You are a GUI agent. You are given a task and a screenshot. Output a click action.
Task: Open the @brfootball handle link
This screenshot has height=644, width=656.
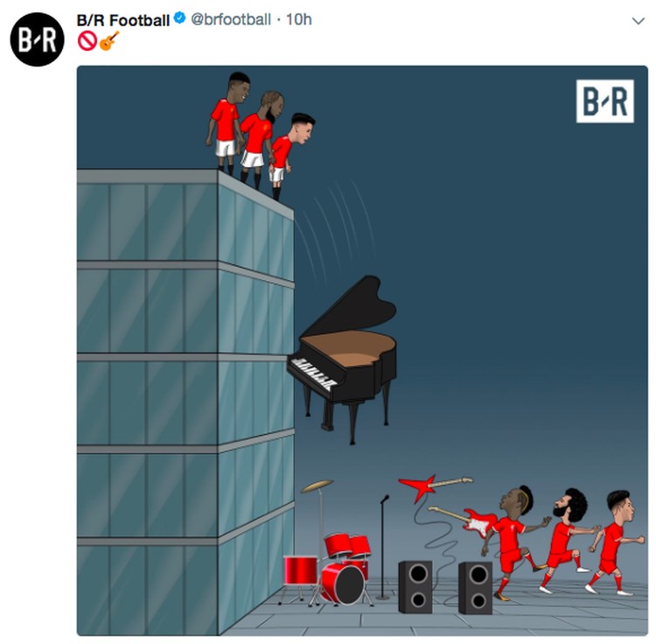pos(231,19)
